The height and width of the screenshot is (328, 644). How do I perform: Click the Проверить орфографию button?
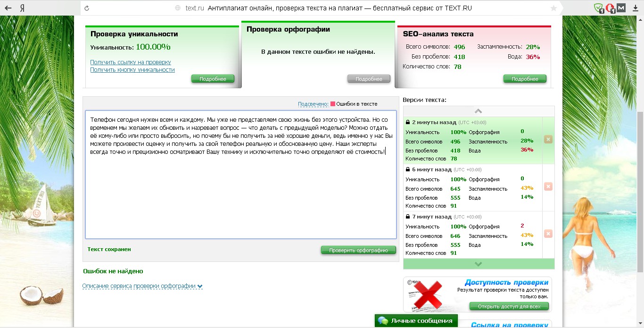pyautogui.click(x=358, y=250)
